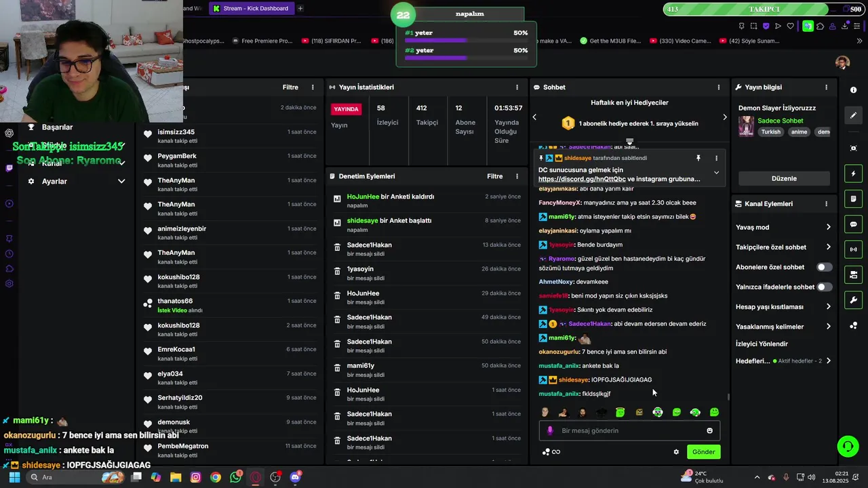Toggle the document page sidebar icon
Screen dimensions: 868x488
click(853, 199)
